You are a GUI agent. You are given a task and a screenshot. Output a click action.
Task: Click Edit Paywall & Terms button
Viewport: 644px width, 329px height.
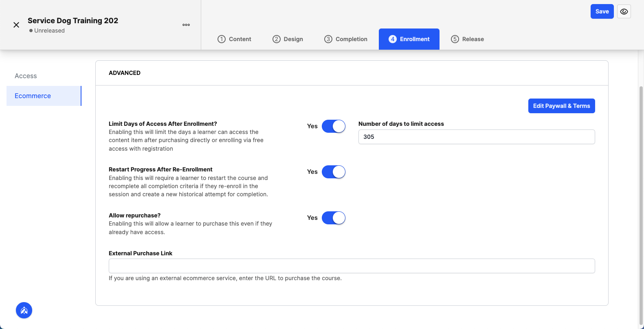(561, 106)
